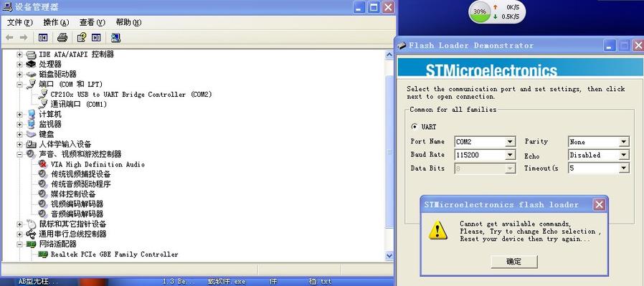
Task: Click the Print icon in Device Manager toolbar
Action: (x=62, y=38)
